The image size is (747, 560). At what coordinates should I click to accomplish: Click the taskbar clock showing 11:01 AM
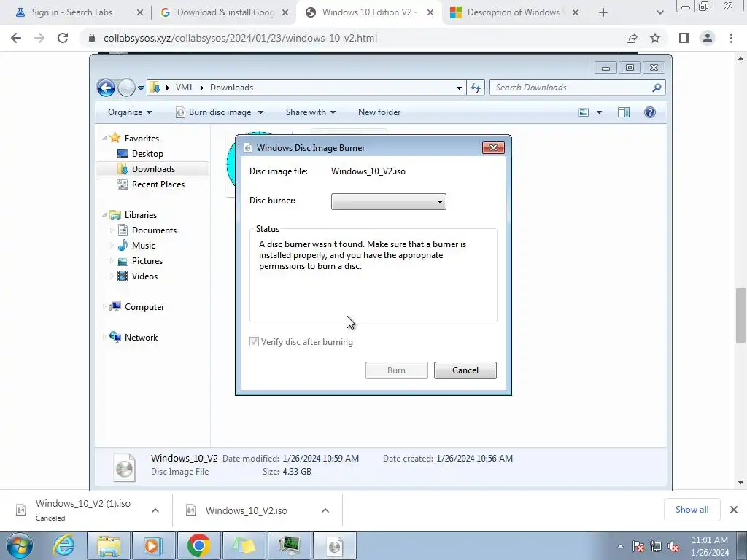(709, 546)
